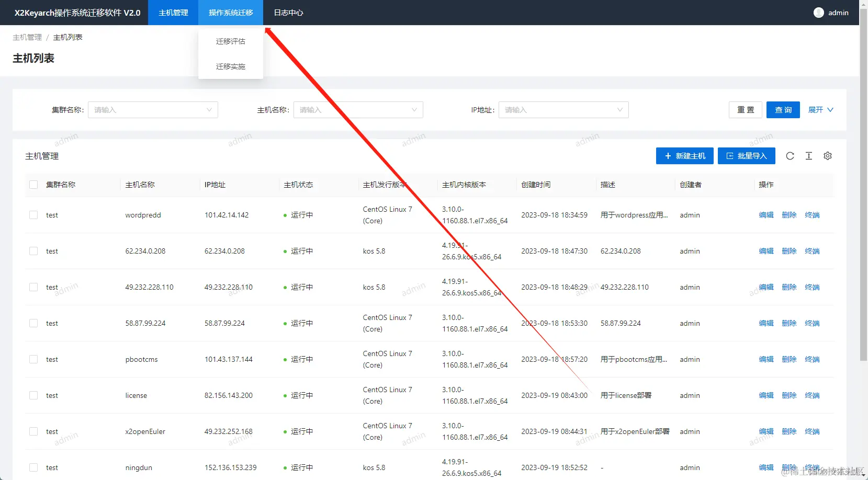Click 删除 for the wordpredd row
The image size is (868, 480).
coord(789,215)
